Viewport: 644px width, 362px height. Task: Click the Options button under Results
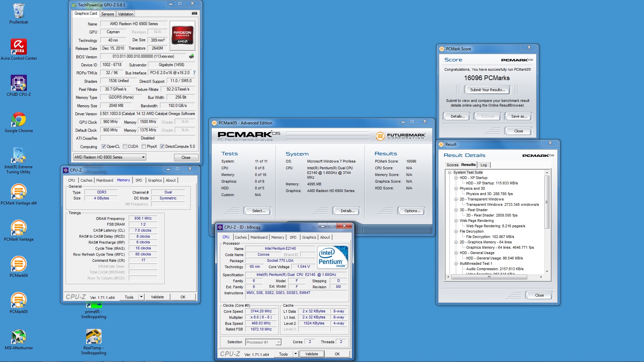tap(412, 211)
